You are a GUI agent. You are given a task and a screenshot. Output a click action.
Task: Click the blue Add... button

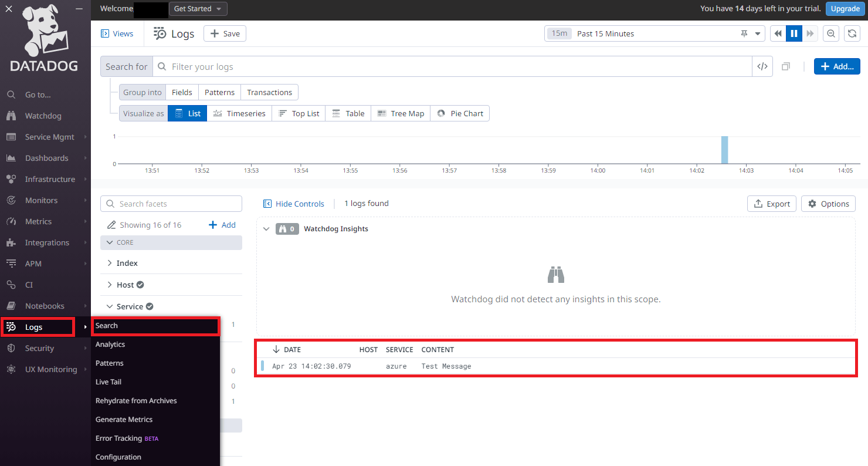pyautogui.click(x=837, y=66)
